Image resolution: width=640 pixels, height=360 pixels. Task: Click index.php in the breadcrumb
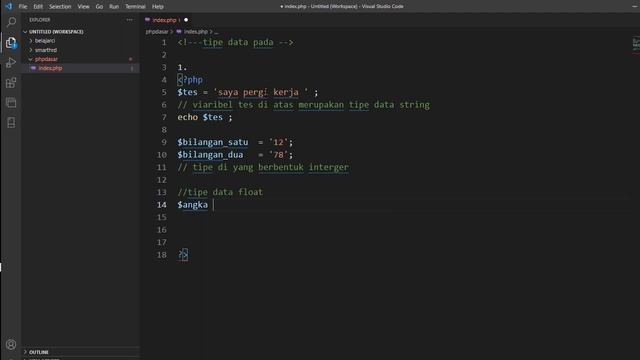point(196,31)
